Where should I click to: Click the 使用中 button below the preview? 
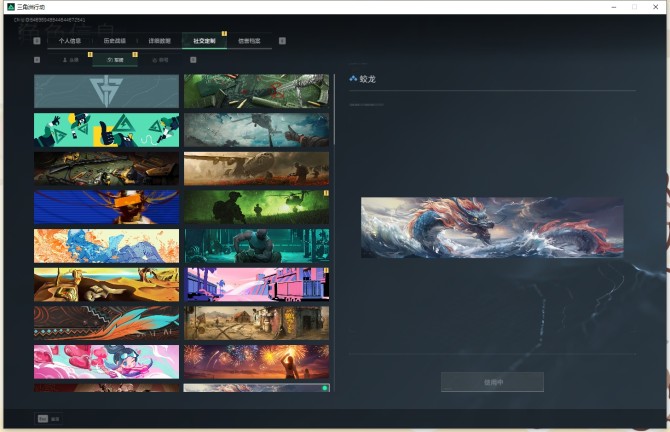point(492,382)
